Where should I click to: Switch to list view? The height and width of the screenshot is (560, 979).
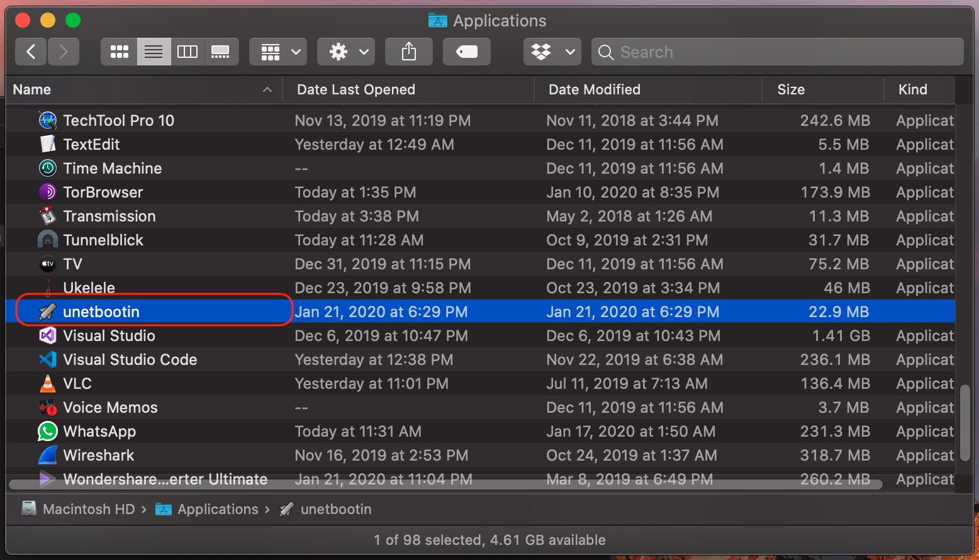(x=154, y=52)
